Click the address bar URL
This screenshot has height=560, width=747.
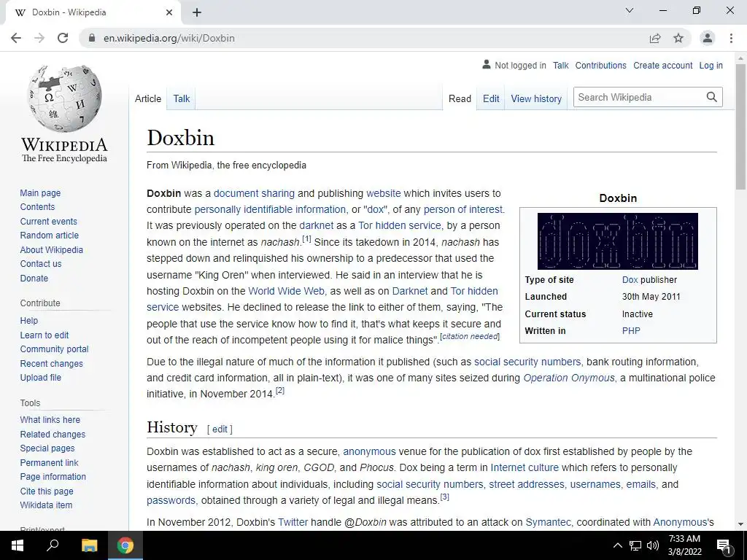pos(169,38)
